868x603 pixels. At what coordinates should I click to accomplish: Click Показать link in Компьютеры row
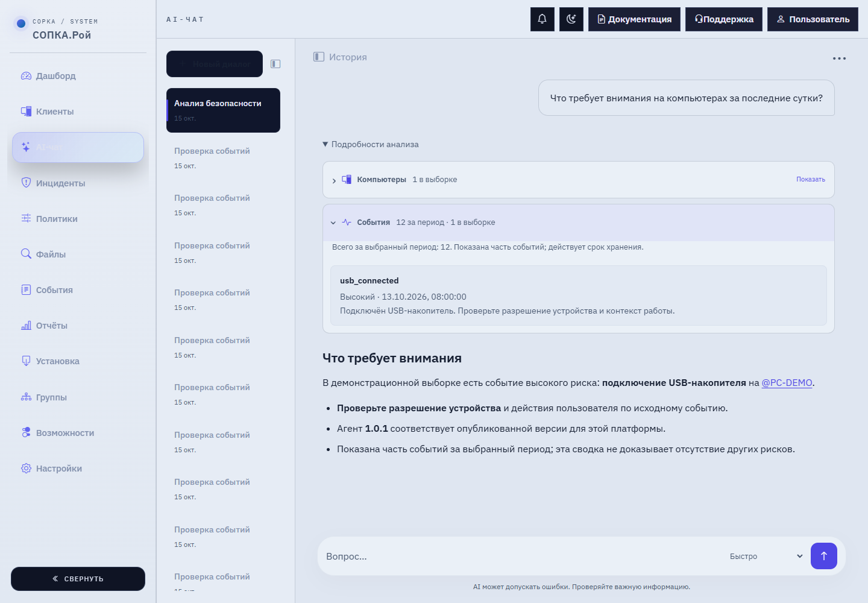click(x=811, y=179)
